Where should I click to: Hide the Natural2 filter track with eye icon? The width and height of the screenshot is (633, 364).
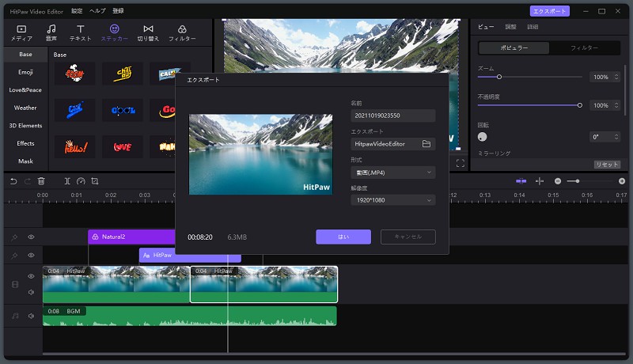tap(32, 237)
